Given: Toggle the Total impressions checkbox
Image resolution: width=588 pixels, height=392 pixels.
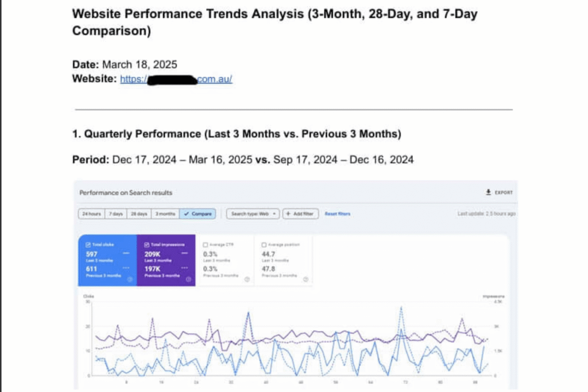Looking at the screenshot, I should pos(146,244).
